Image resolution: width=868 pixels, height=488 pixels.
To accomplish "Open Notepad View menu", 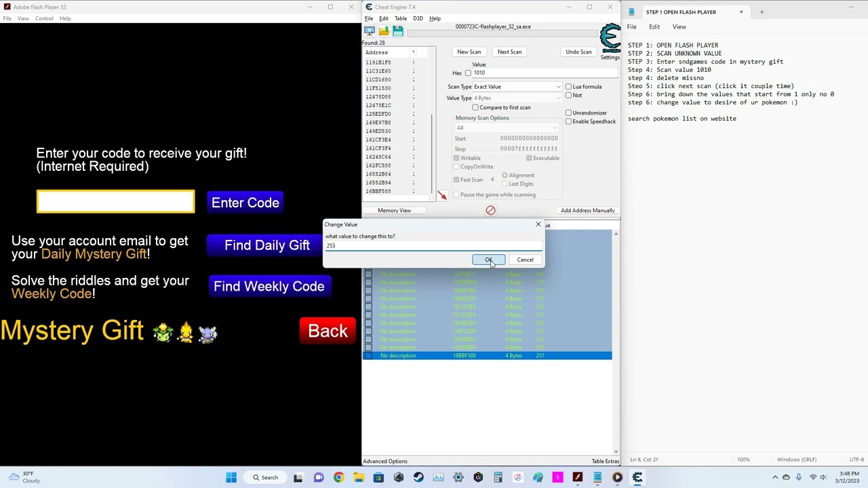I will click(x=679, y=26).
